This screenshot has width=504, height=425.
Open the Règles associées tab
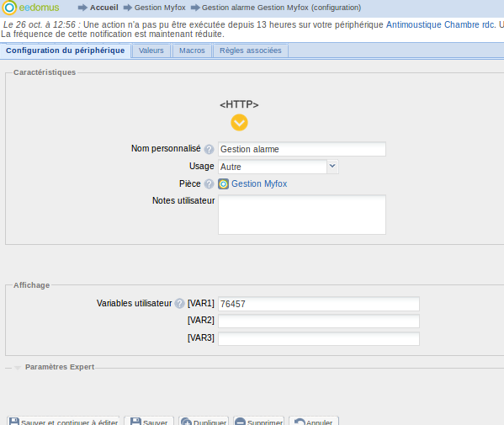point(251,50)
